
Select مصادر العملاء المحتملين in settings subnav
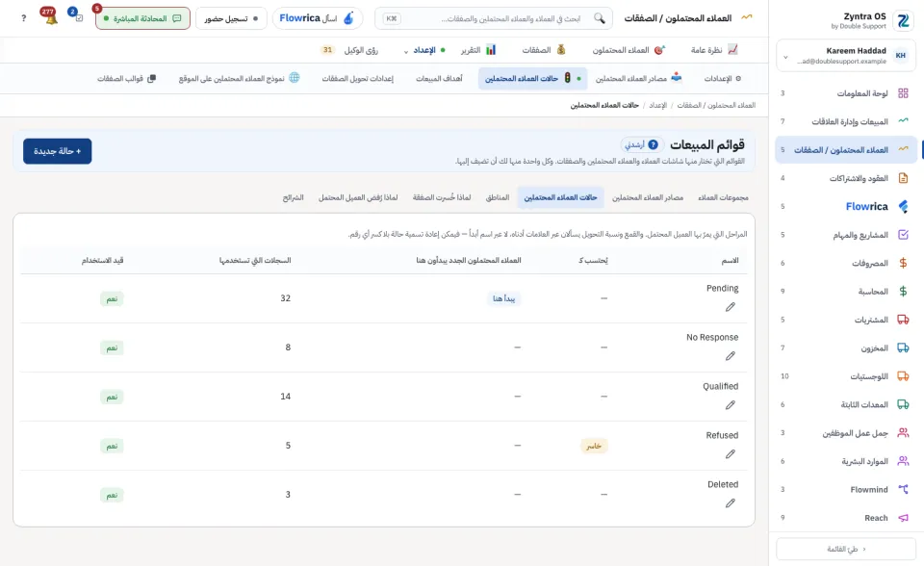click(639, 78)
